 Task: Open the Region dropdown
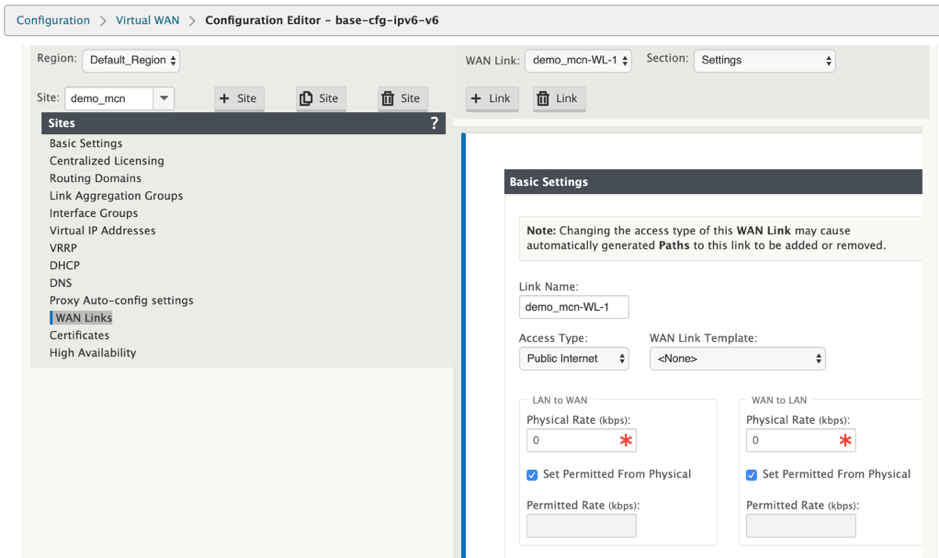pyautogui.click(x=131, y=60)
